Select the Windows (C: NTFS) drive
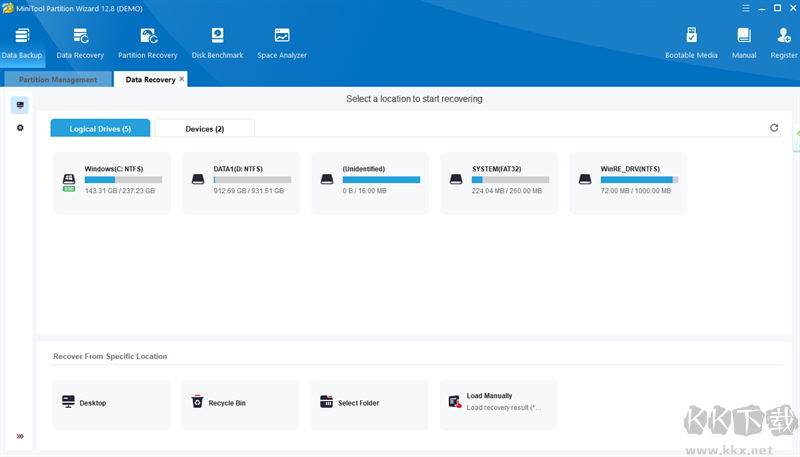The height and width of the screenshot is (457, 800). coord(112,182)
